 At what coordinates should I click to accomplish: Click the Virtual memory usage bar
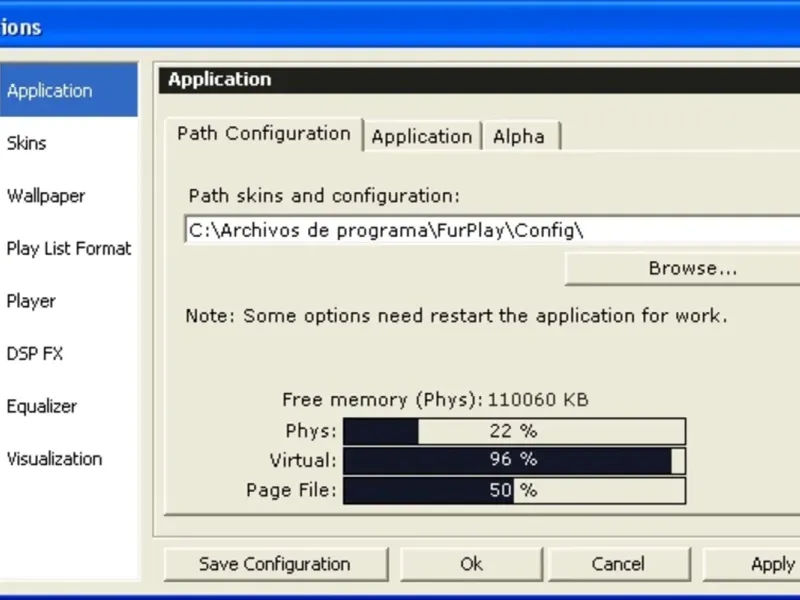[514, 461]
